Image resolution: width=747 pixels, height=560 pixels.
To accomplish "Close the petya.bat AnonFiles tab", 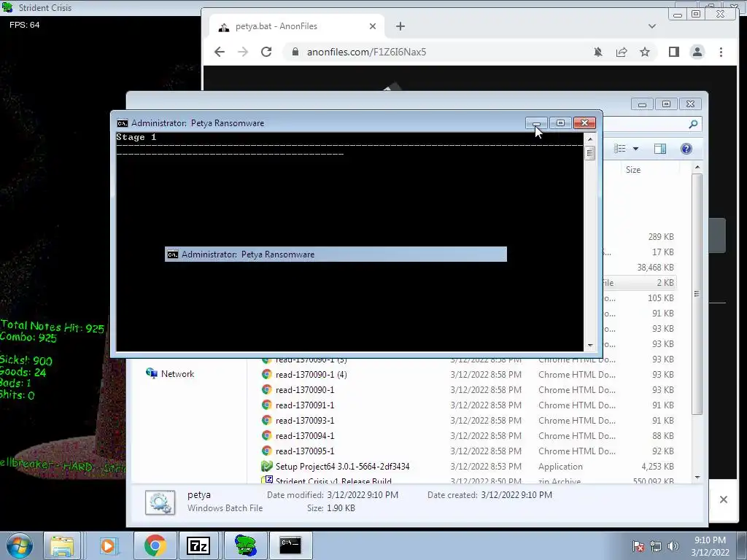I will coord(373,26).
